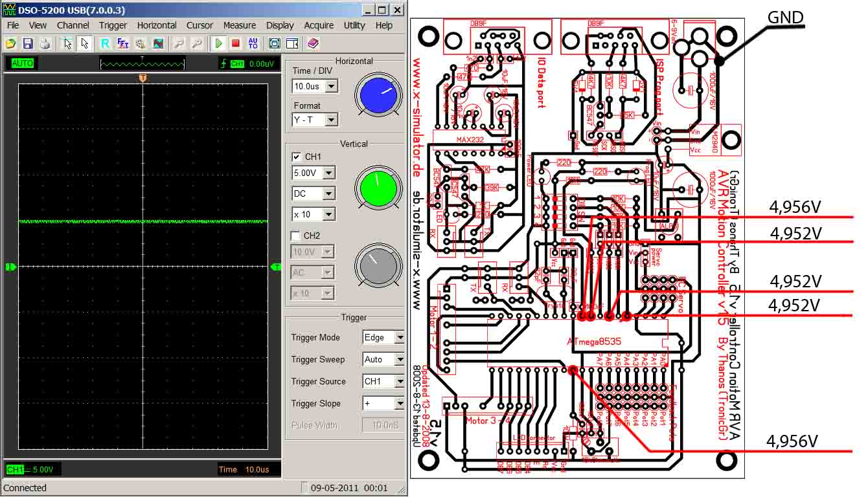Click the blue horizontal timebase knob
Screen dimensions: 868x497
pos(379,94)
